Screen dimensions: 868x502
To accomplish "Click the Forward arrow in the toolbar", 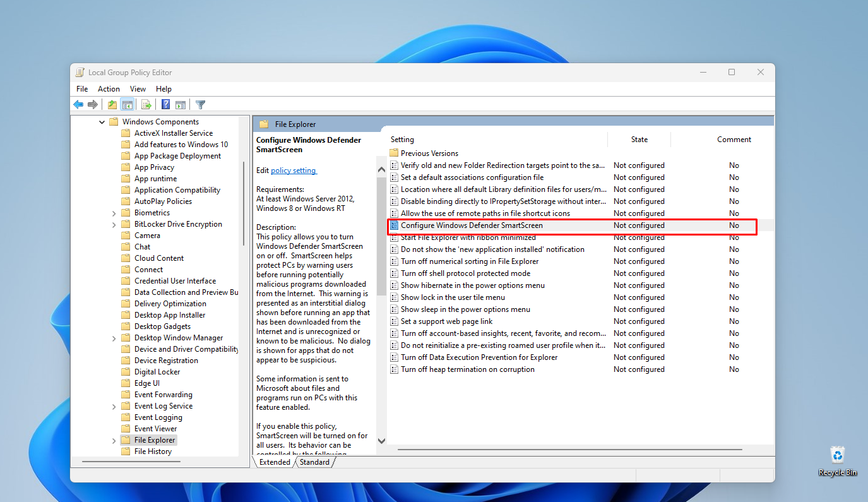I will [x=93, y=105].
